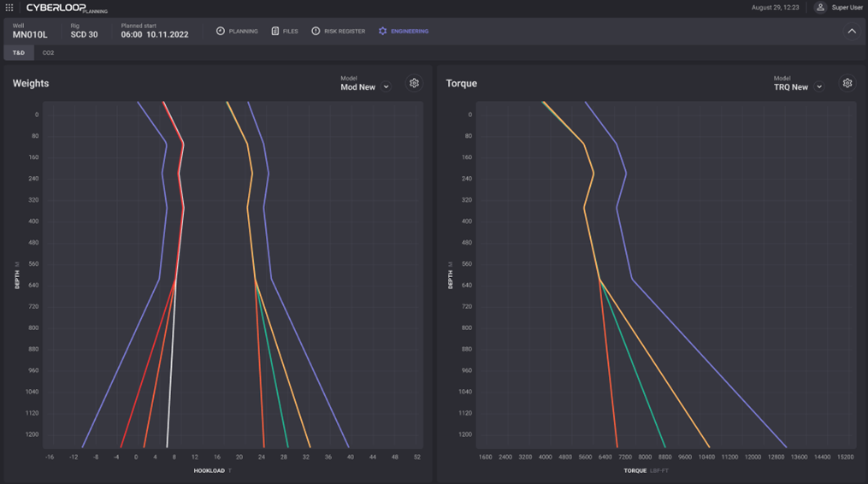Click the Super User account name

pos(847,8)
